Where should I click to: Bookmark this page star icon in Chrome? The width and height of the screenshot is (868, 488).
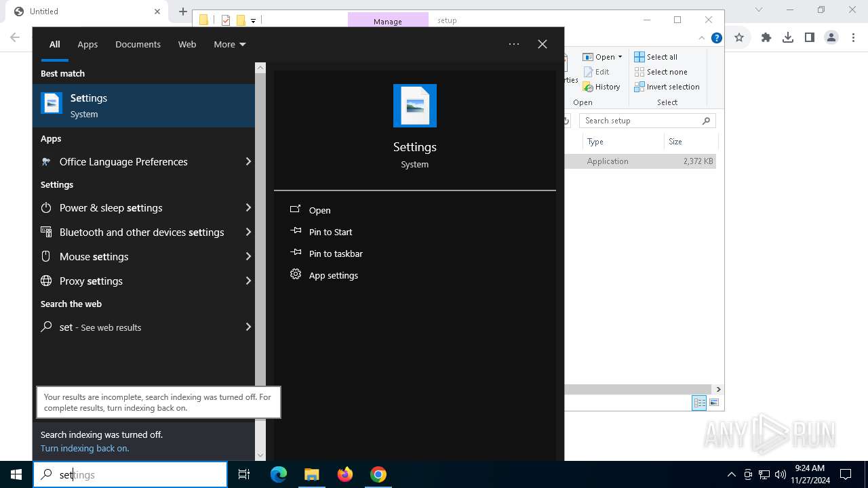pyautogui.click(x=739, y=38)
